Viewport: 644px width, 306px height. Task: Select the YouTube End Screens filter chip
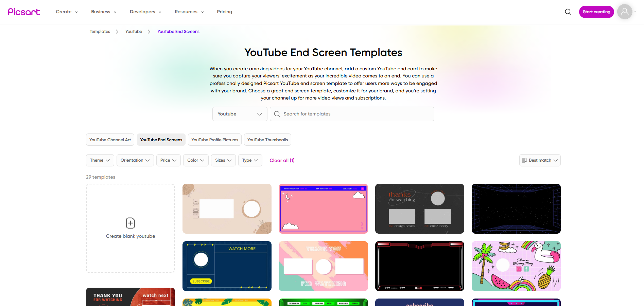point(161,140)
